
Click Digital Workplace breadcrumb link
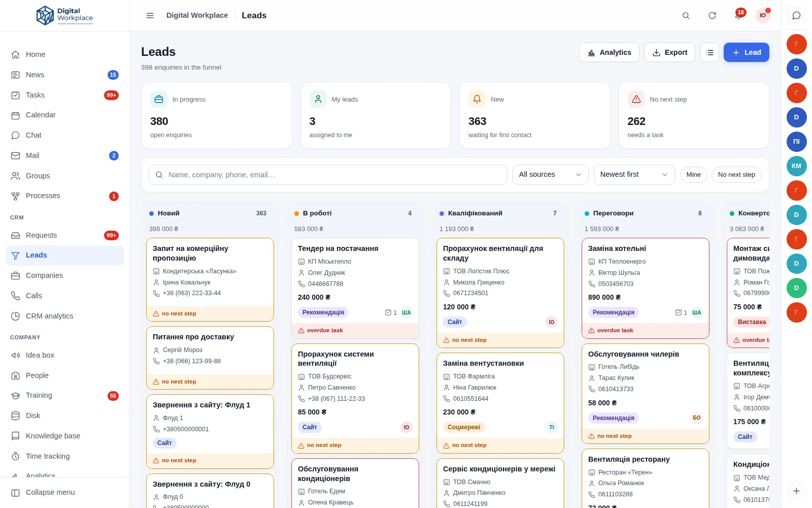pyautogui.click(x=197, y=15)
